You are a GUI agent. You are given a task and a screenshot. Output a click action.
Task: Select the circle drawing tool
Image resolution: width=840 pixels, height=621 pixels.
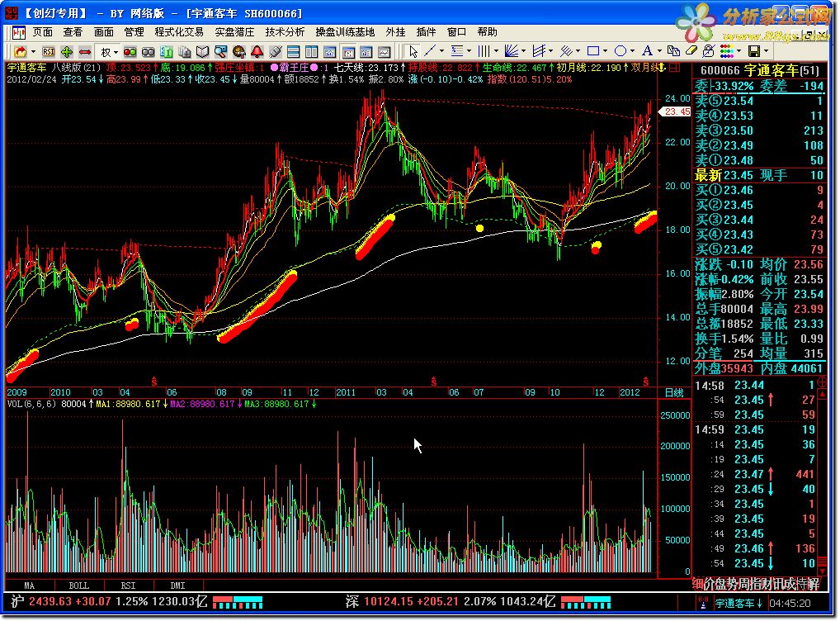click(621, 51)
